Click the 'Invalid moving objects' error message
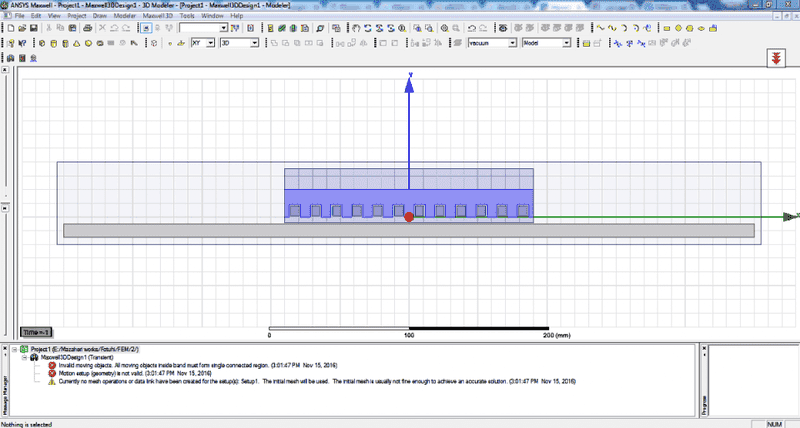 [200, 365]
